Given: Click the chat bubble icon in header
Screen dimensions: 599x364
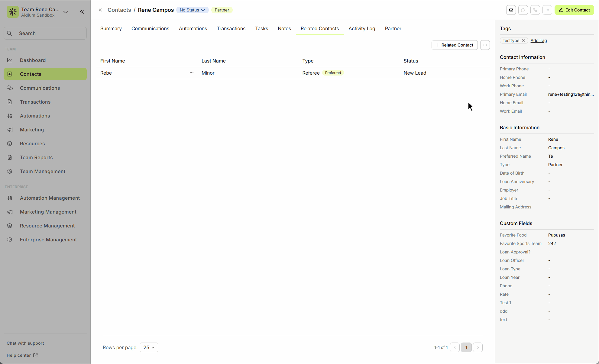Looking at the screenshot, I should pos(523,10).
